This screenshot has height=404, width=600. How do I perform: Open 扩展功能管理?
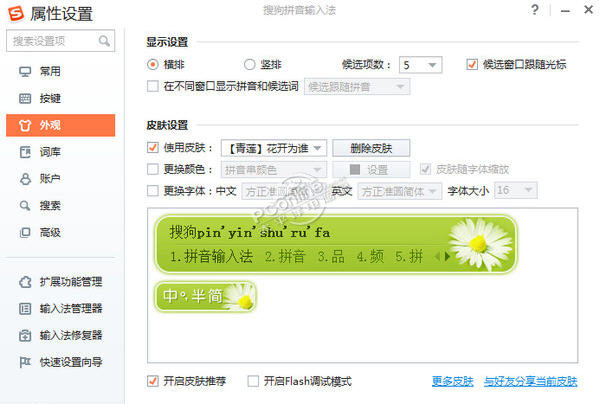pos(60,282)
